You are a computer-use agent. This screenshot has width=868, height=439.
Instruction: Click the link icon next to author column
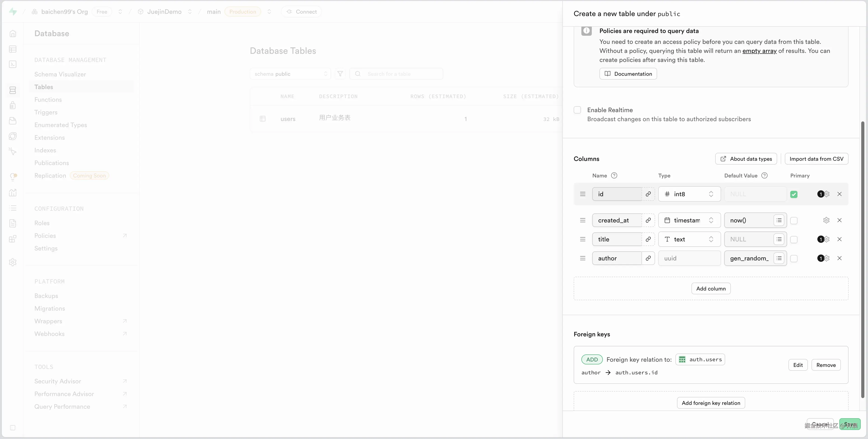click(648, 258)
